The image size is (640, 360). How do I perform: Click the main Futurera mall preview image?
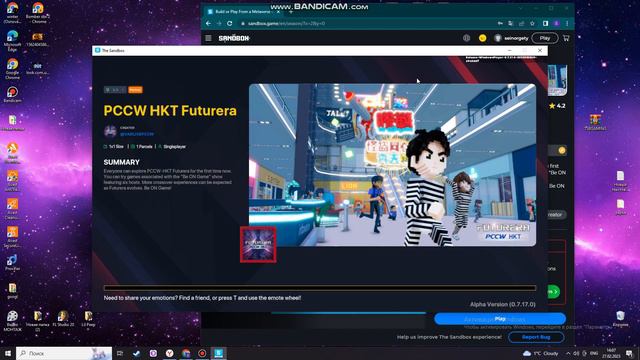[x=392, y=165]
